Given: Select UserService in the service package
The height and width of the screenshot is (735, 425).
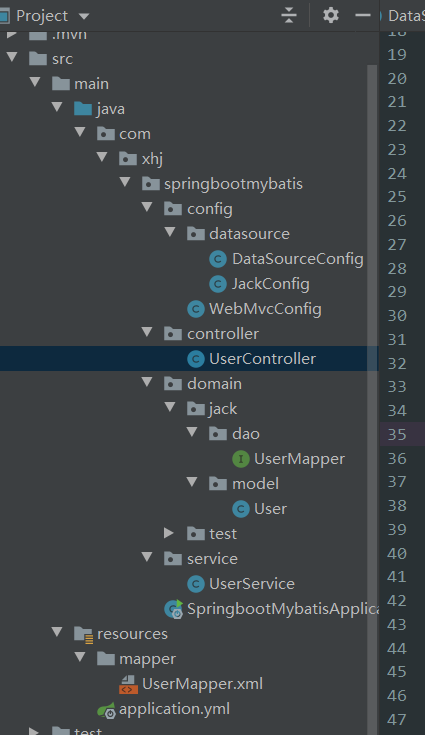Looking at the screenshot, I should click(x=252, y=584).
